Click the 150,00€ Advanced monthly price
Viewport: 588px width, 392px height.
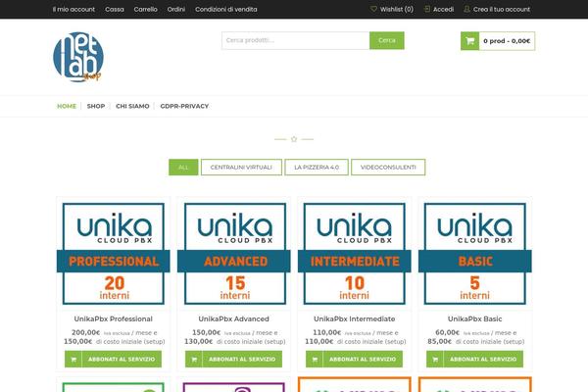pos(206,333)
